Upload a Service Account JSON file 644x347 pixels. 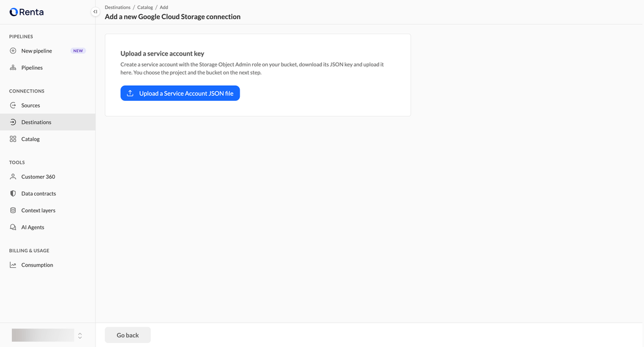180,93
